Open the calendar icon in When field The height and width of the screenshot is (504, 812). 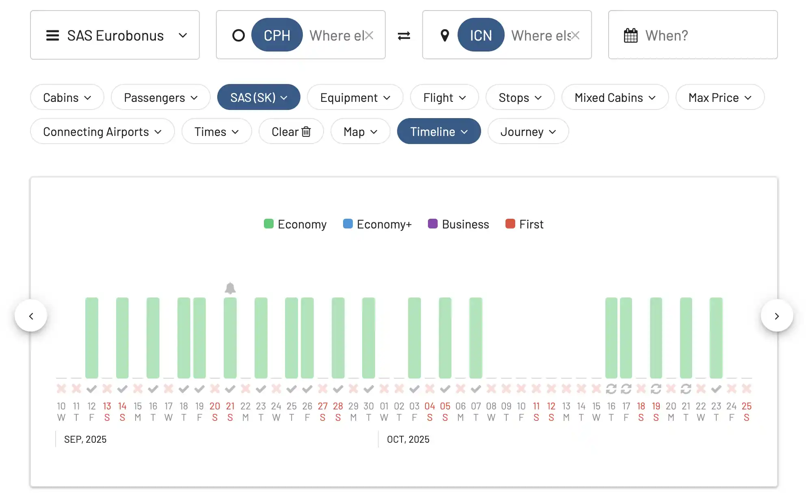point(631,36)
